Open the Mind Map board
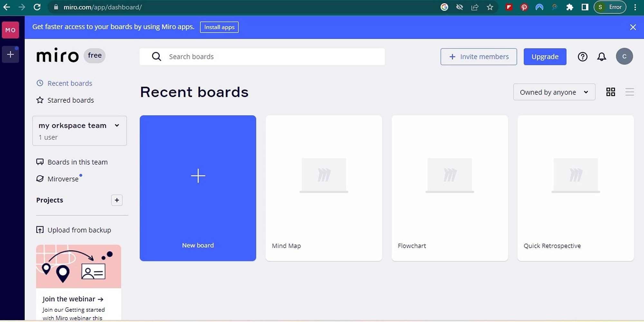Screen dimensions: 644x322 click(324, 188)
